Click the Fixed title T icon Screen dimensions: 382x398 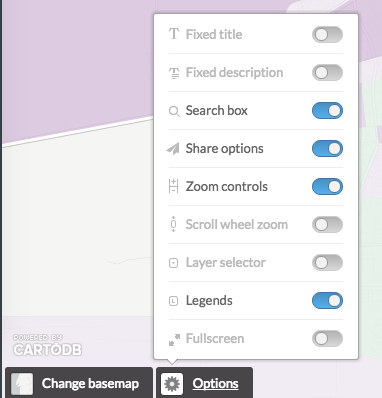click(174, 34)
